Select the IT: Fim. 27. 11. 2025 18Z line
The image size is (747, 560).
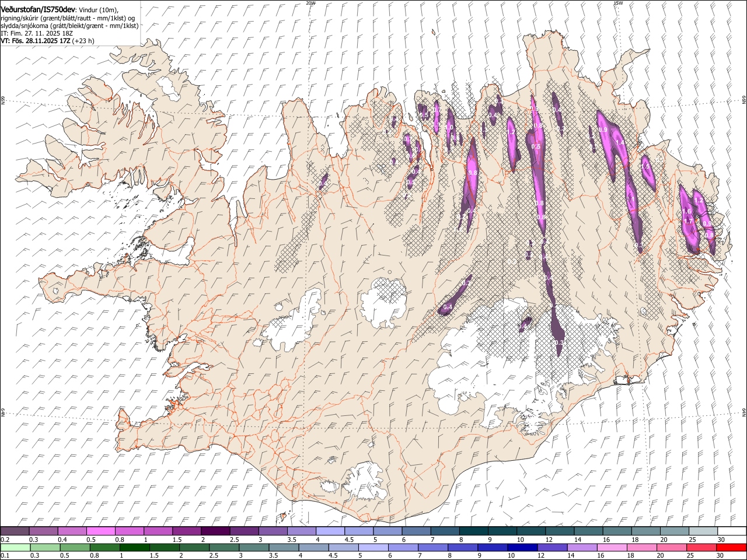click(36, 33)
